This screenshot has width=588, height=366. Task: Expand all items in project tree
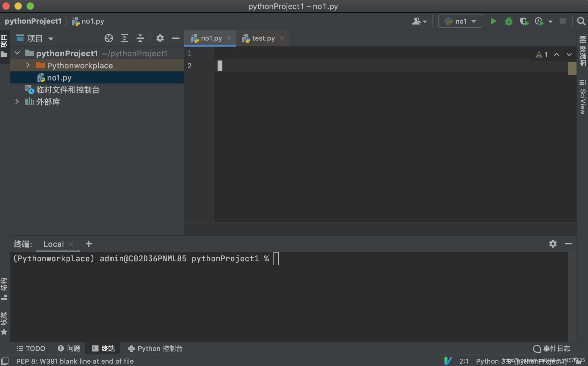[x=124, y=38]
